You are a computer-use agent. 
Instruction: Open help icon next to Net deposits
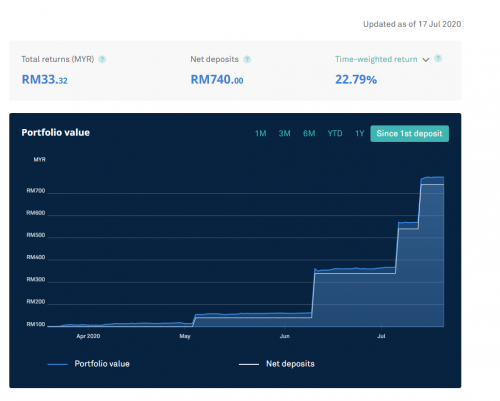pos(247,59)
